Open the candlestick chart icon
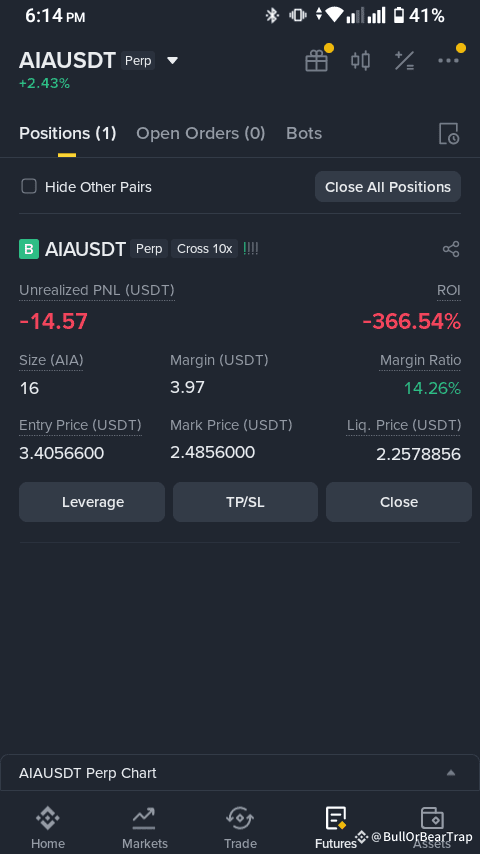Screen dimensions: 480x854 [360, 60]
